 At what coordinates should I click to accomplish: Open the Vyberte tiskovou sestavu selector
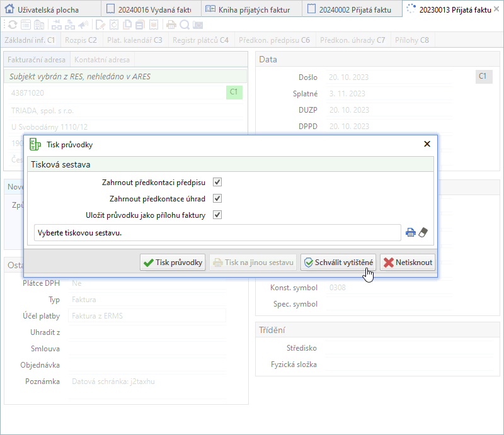217,232
